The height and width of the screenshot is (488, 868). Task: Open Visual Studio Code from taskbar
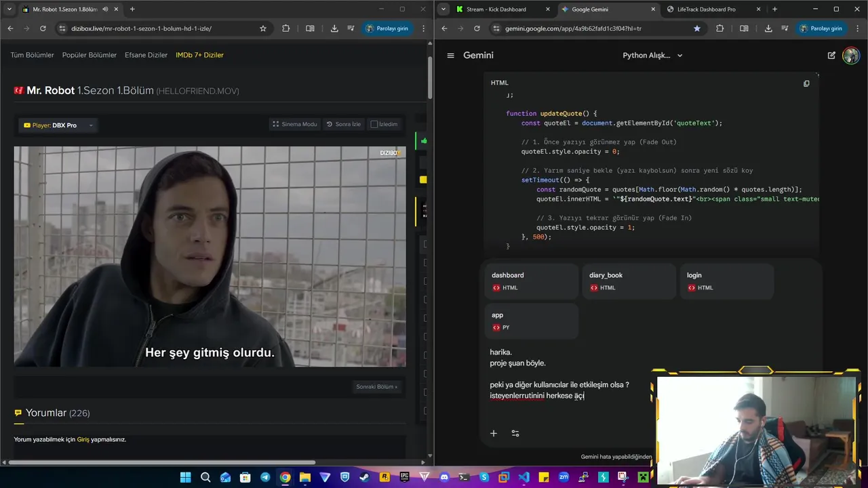[x=524, y=478]
